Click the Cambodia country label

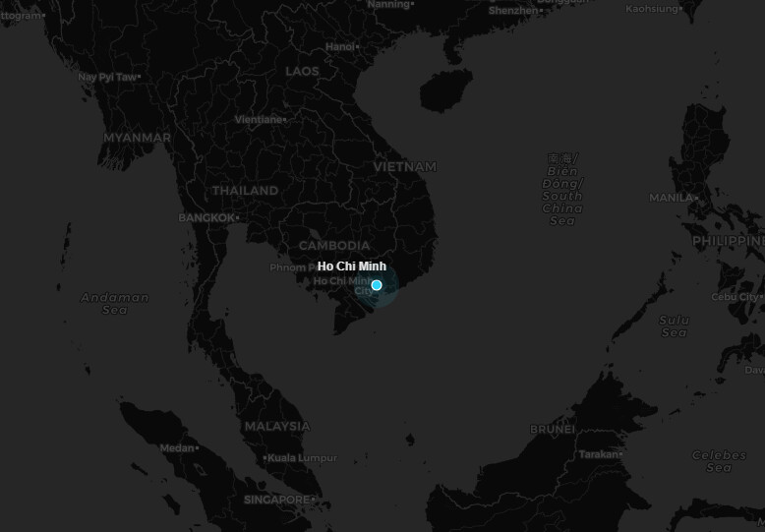pos(334,246)
